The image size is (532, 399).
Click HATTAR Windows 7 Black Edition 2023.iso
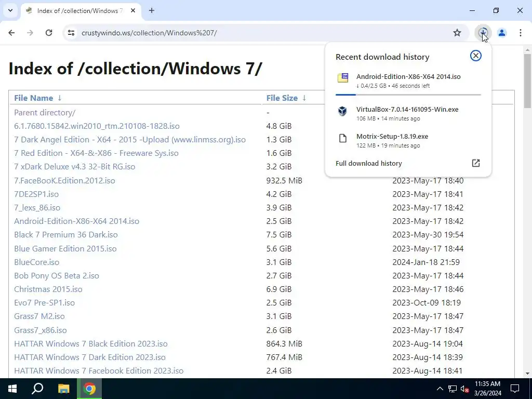(x=91, y=344)
